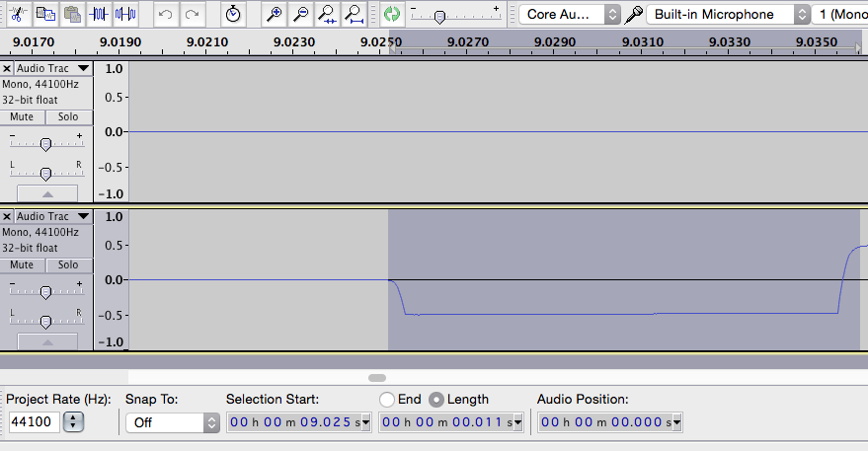The width and height of the screenshot is (868, 451).
Task: Zoom out with the magnifier minus icon
Action: 301,14
